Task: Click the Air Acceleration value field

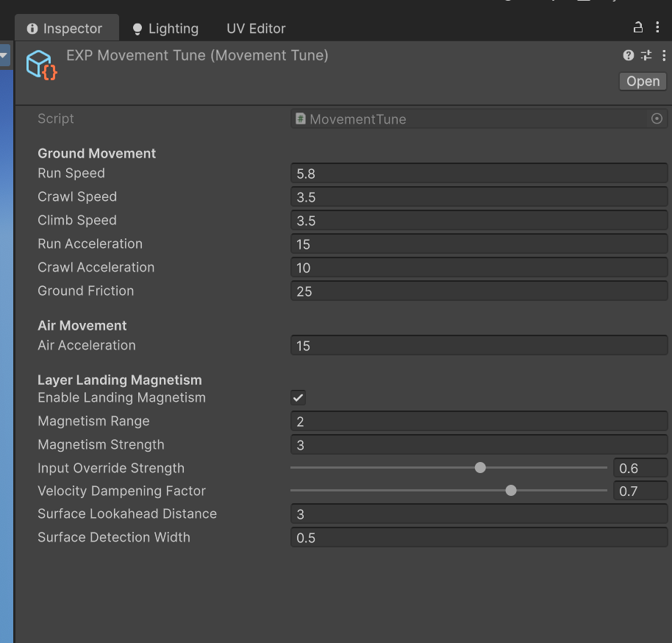Action: [479, 346]
